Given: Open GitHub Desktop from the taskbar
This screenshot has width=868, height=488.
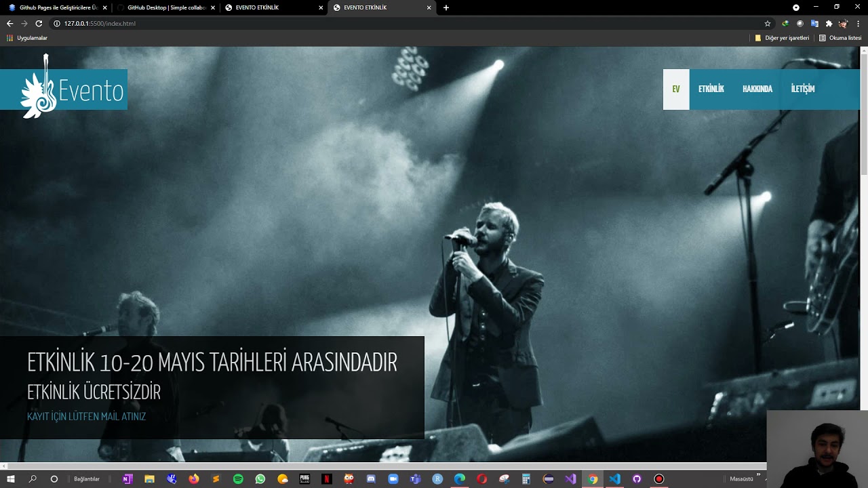Looking at the screenshot, I should pyautogui.click(x=637, y=479).
